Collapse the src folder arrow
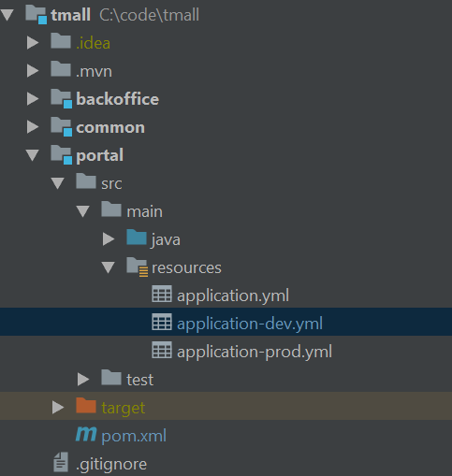The width and height of the screenshot is (452, 476). coord(58,183)
